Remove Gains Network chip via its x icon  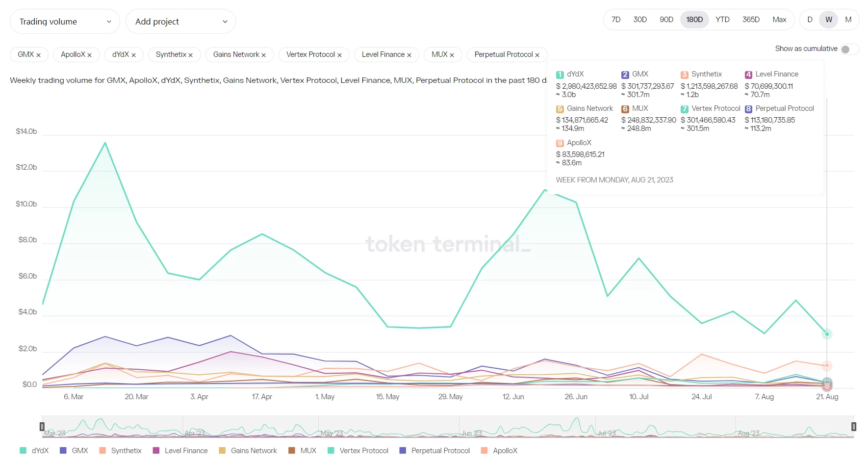tap(263, 55)
